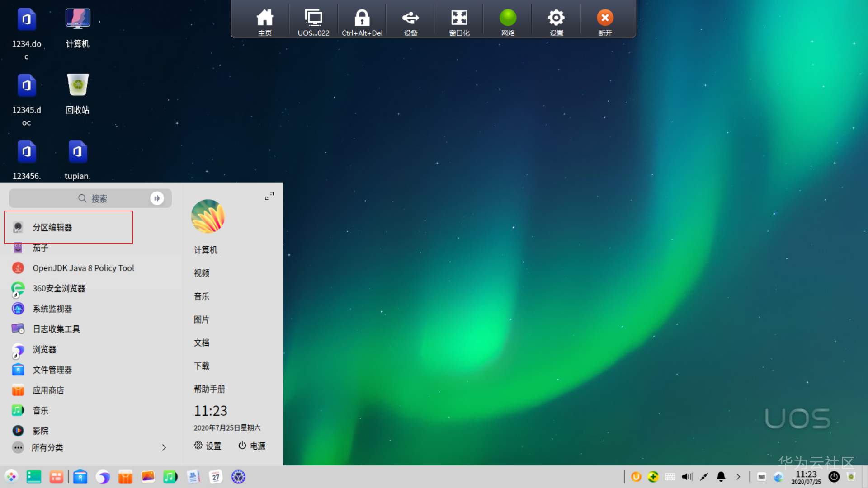Open volume control speaker icon in tray
The image size is (868, 488).
click(687, 477)
